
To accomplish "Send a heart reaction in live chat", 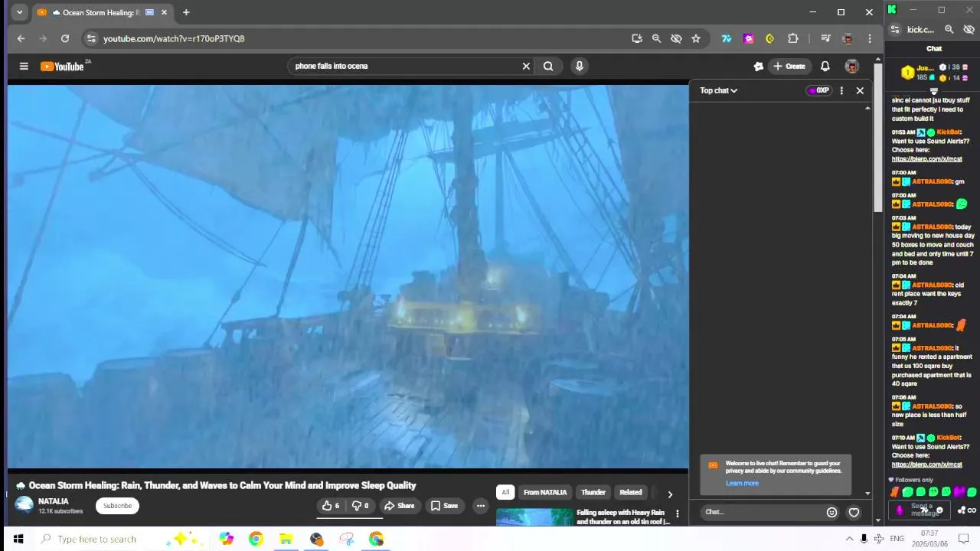I will (854, 513).
